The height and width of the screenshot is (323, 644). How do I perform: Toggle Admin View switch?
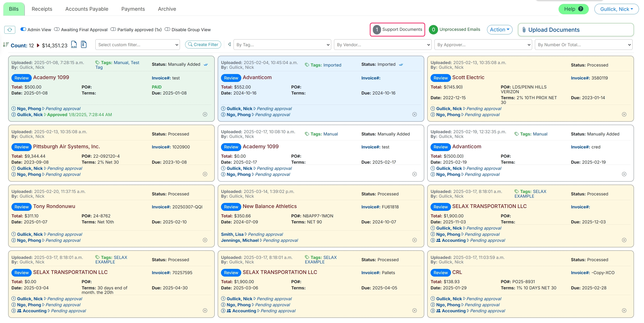click(23, 29)
